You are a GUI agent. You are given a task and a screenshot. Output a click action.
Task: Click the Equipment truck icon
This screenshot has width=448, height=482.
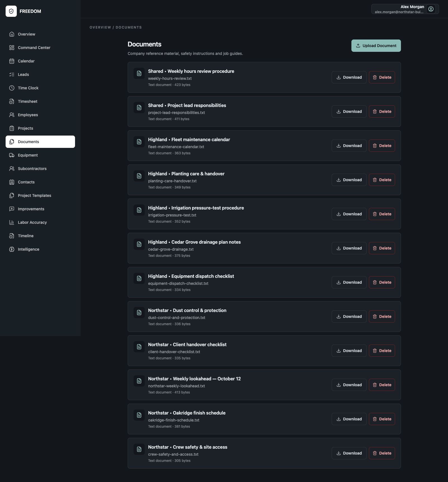[x=12, y=155]
